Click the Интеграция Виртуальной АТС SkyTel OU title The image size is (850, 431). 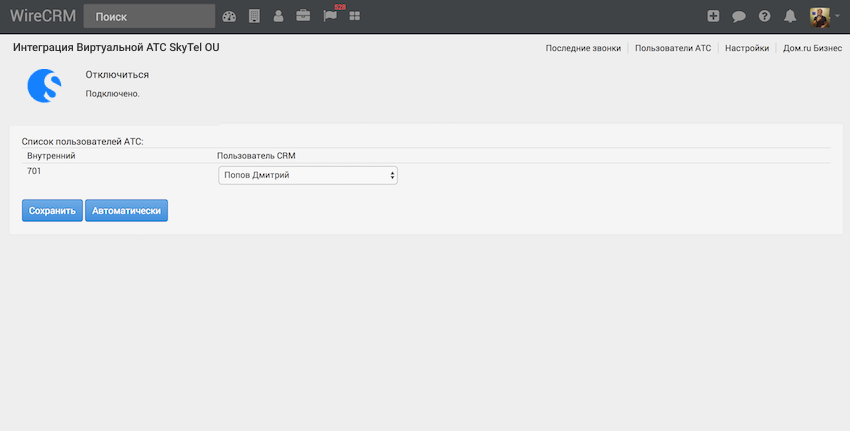tap(116, 48)
